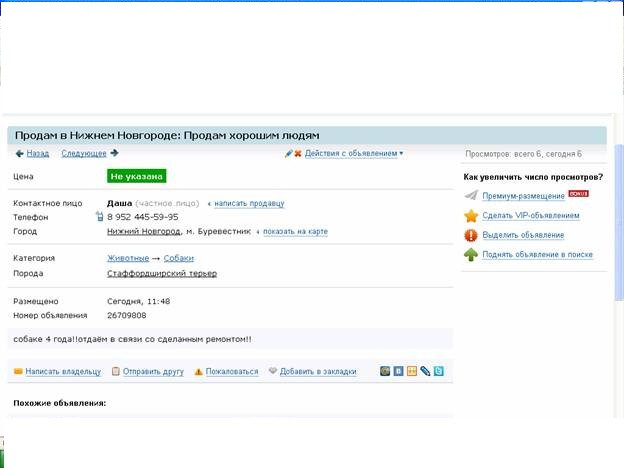Click the red highlight-ad exclamation icon
The width and height of the screenshot is (624, 468).
[x=471, y=235]
